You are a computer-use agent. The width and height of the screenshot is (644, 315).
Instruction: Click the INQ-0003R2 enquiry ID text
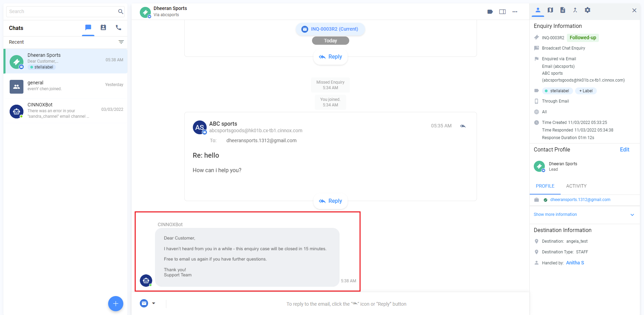tap(553, 38)
